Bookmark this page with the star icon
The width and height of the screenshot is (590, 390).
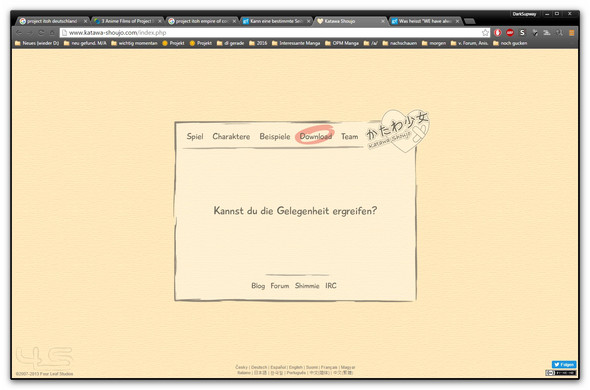pos(485,33)
